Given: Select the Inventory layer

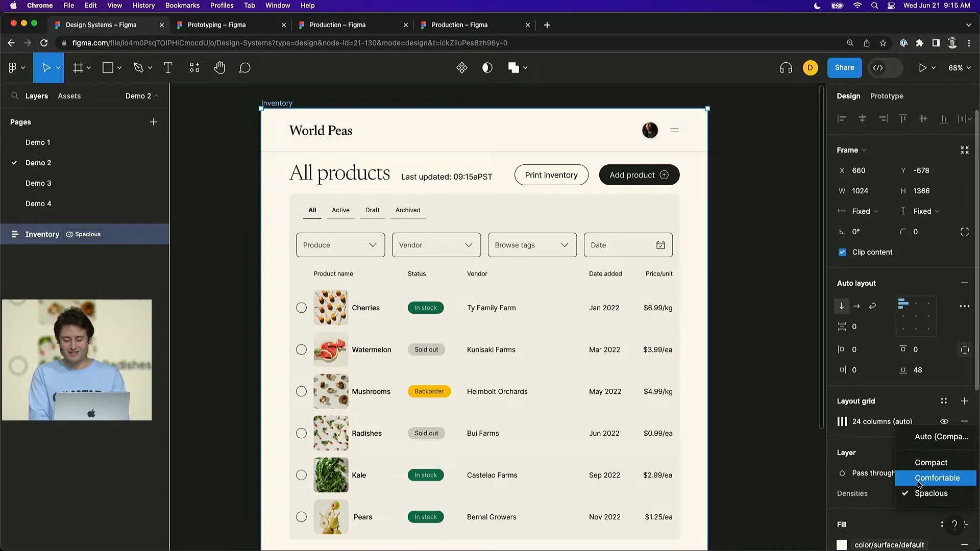Looking at the screenshot, I should 84,234.
